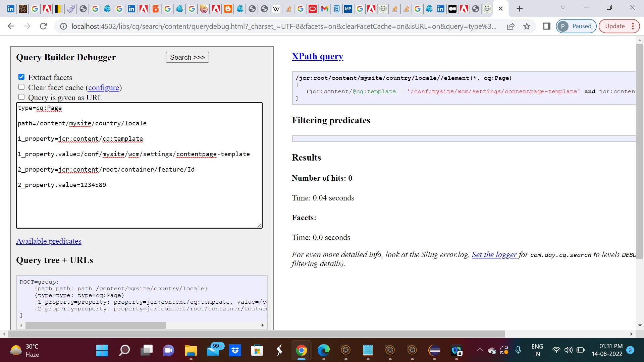Bookmark this page with star icon
Image resolution: width=644 pixels, height=362 pixels.
coord(527,26)
